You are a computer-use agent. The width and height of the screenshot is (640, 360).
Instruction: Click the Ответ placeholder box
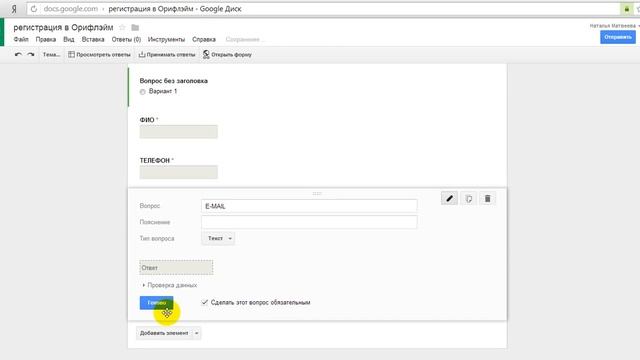176,267
